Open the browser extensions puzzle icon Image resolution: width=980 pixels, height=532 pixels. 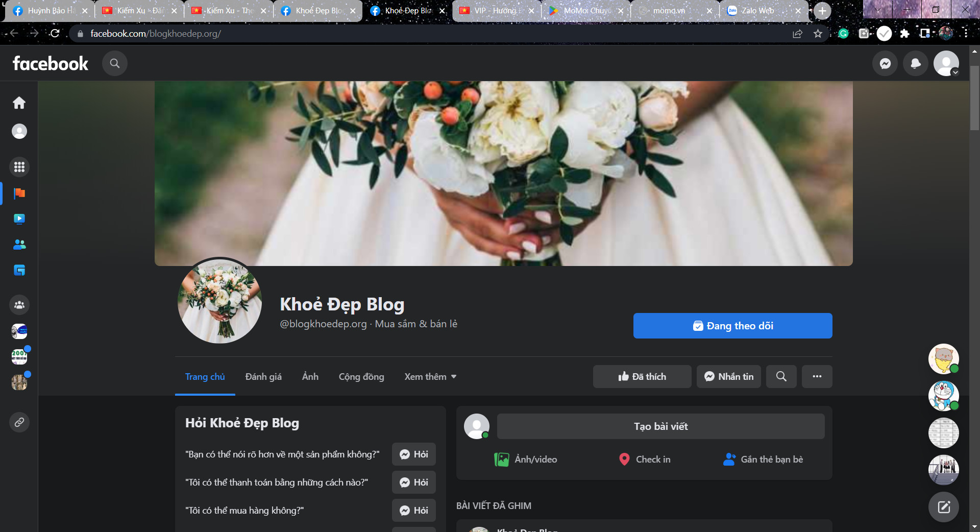[x=904, y=34]
